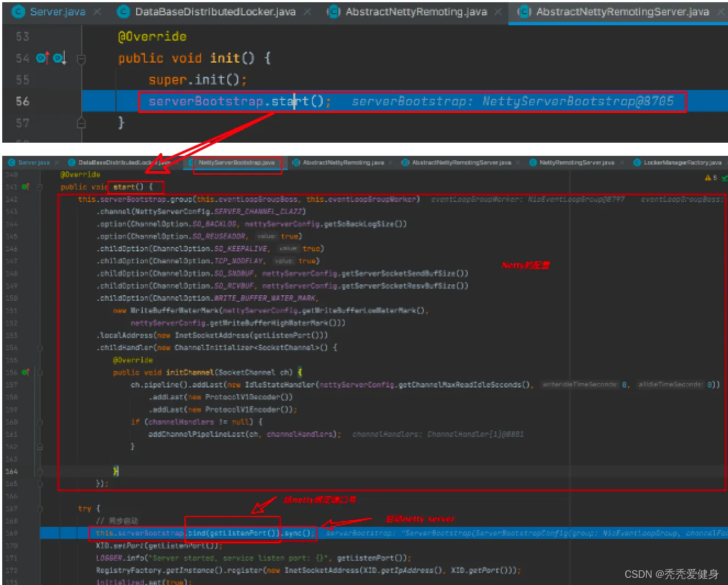The width and height of the screenshot is (728, 585).
Task: Click the NettyRemotingServer.java tab's class icon
Action: click(533, 162)
